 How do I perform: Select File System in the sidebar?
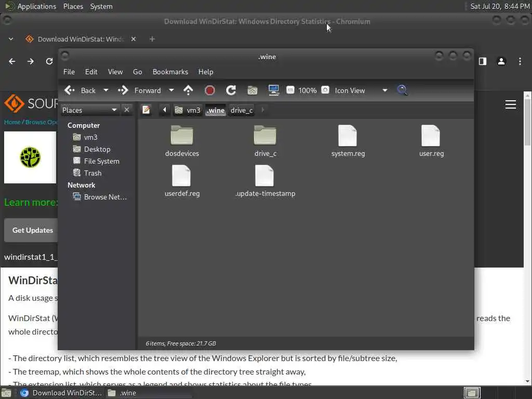tap(96, 161)
